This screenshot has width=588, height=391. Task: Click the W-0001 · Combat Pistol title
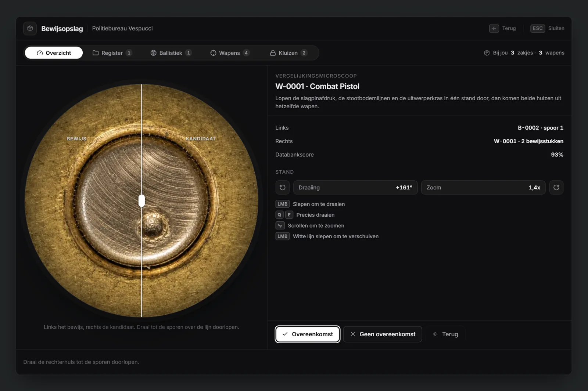(x=317, y=86)
